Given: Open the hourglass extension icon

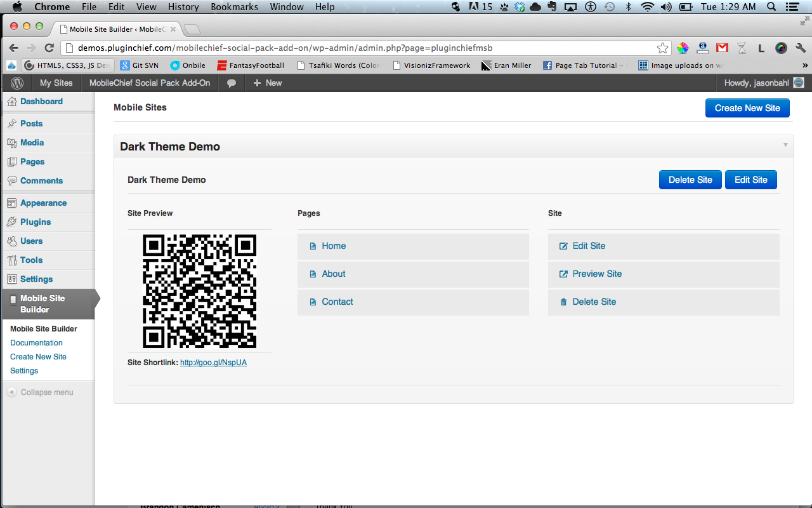Looking at the screenshot, I should click(x=742, y=48).
